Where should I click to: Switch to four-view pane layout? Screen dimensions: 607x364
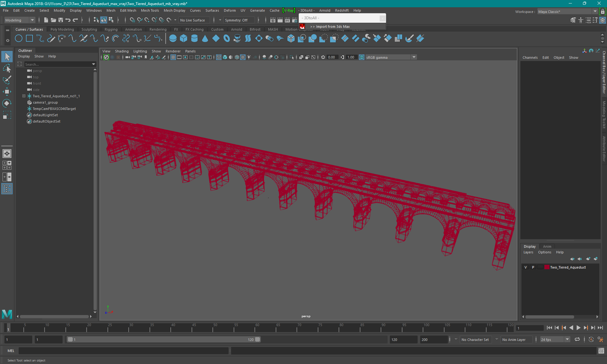[x=7, y=165]
